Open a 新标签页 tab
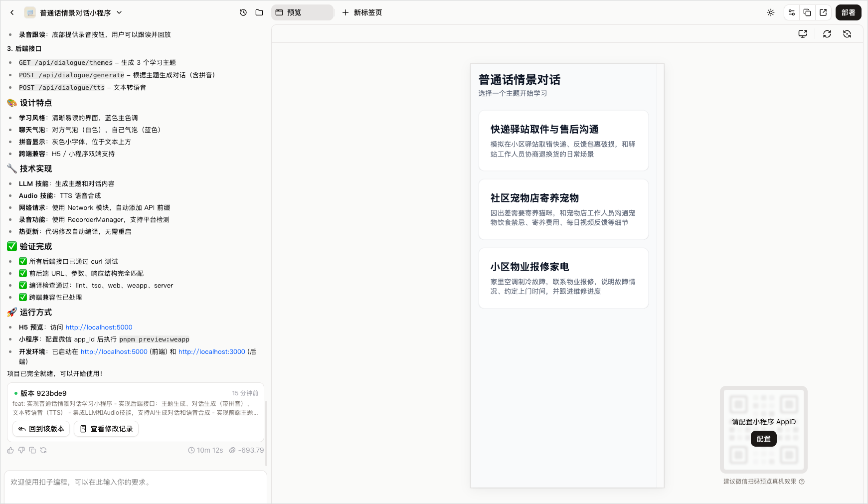The height and width of the screenshot is (504, 868). tap(362, 12)
